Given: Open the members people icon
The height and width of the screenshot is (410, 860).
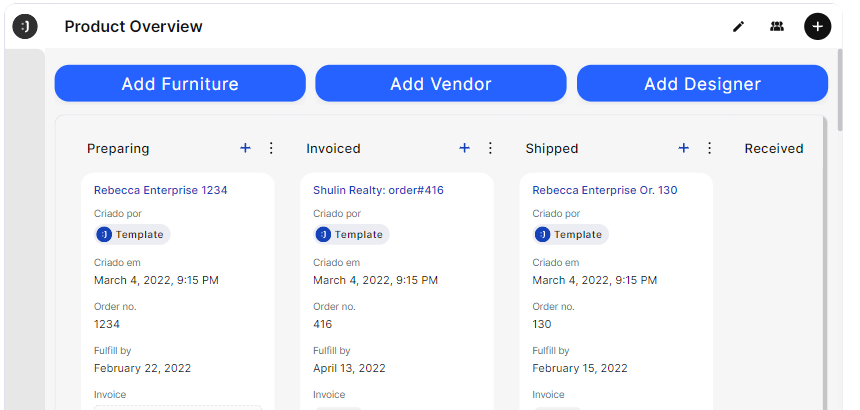Looking at the screenshot, I should click(x=777, y=27).
